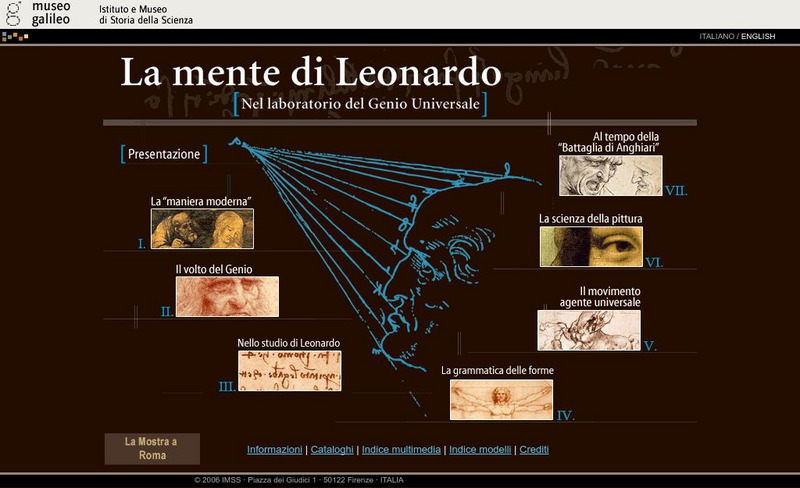Click Il movimento agente universale title
This screenshot has width=800, height=488.
[x=600, y=297]
